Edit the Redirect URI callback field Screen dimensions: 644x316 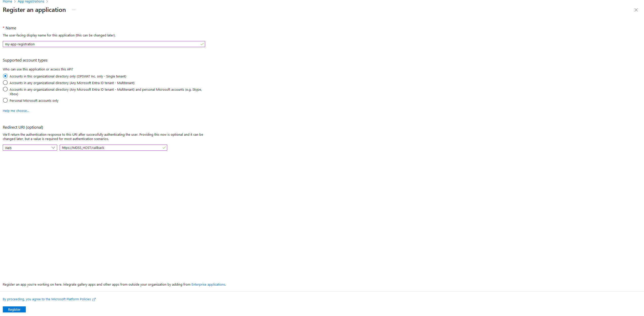point(113,148)
